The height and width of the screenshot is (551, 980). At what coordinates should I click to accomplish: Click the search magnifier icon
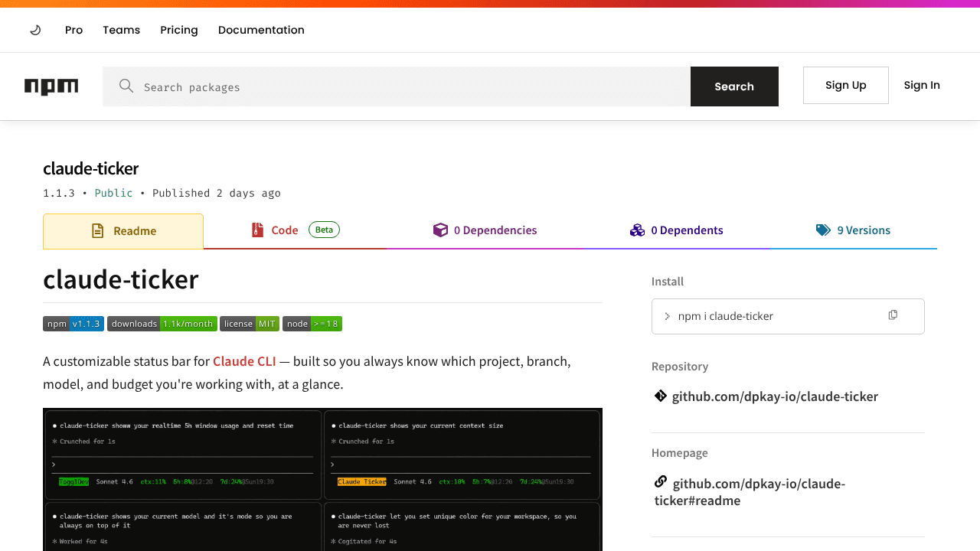pyautogui.click(x=126, y=86)
